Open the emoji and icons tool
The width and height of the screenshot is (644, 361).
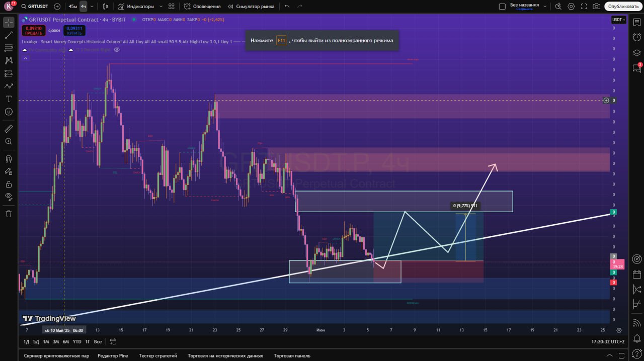[9, 112]
